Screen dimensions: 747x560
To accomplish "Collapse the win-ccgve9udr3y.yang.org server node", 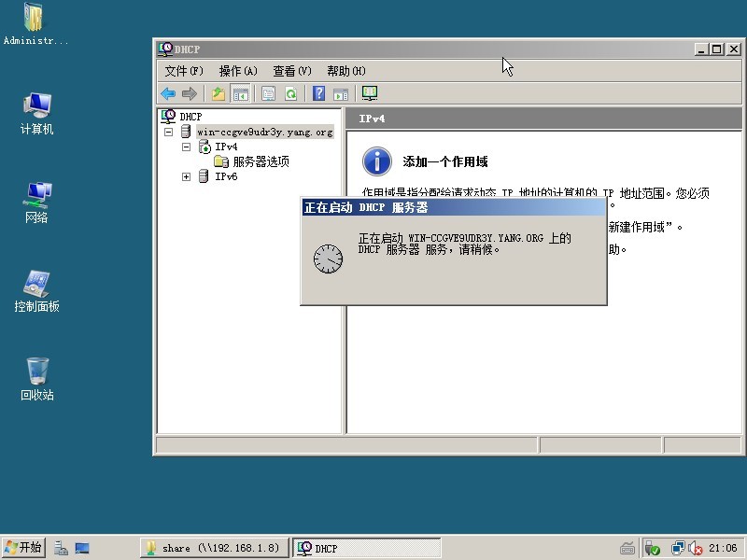I will 169,133.
